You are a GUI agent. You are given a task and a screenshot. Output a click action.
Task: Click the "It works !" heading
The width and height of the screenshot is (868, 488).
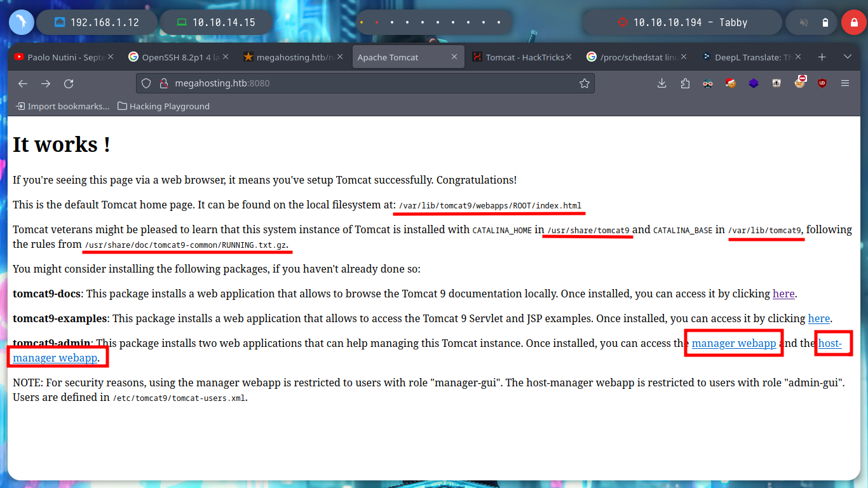coord(62,144)
